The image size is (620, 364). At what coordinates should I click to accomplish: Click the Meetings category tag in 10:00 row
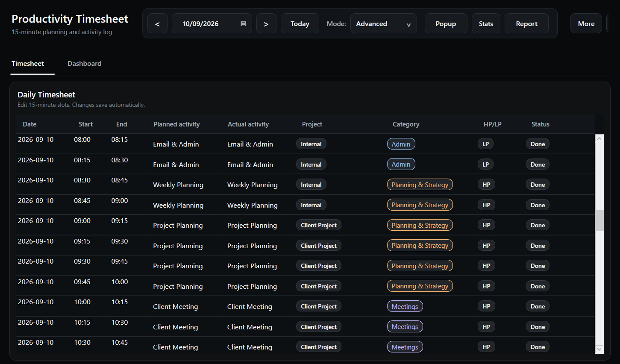point(405,306)
